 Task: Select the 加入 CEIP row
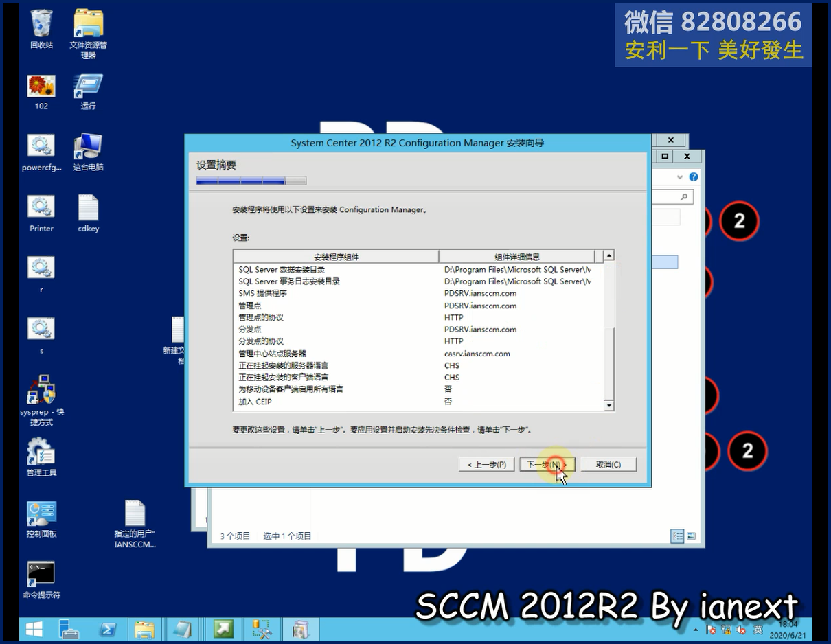click(419, 401)
